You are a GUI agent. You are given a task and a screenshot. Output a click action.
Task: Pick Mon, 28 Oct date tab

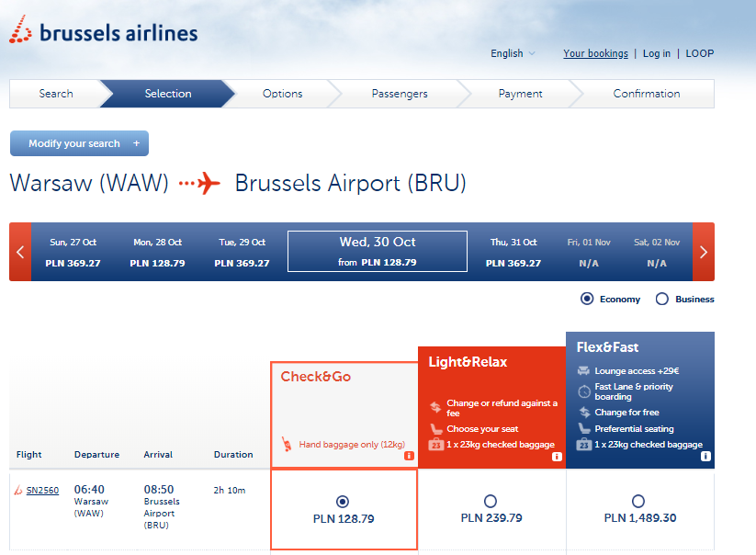(x=158, y=252)
